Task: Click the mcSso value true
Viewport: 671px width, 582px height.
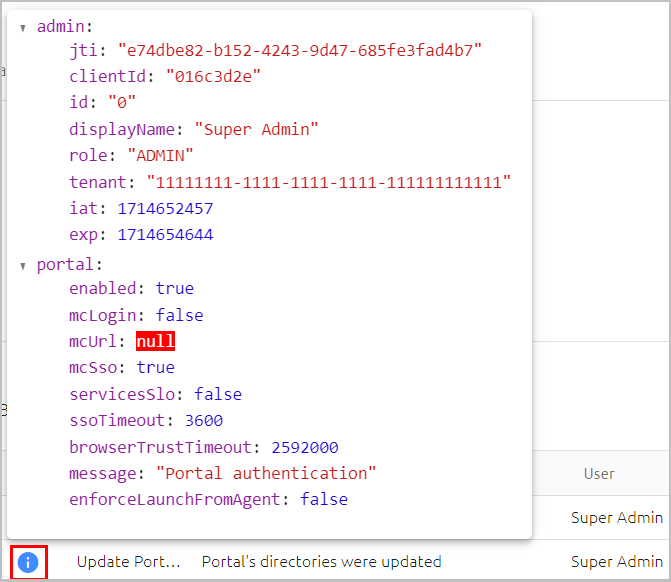Action: 155,368
